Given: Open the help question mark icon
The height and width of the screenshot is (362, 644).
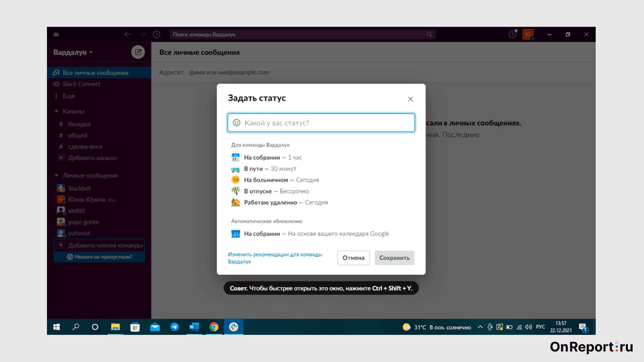Looking at the screenshot, I should tap(512, 35).
